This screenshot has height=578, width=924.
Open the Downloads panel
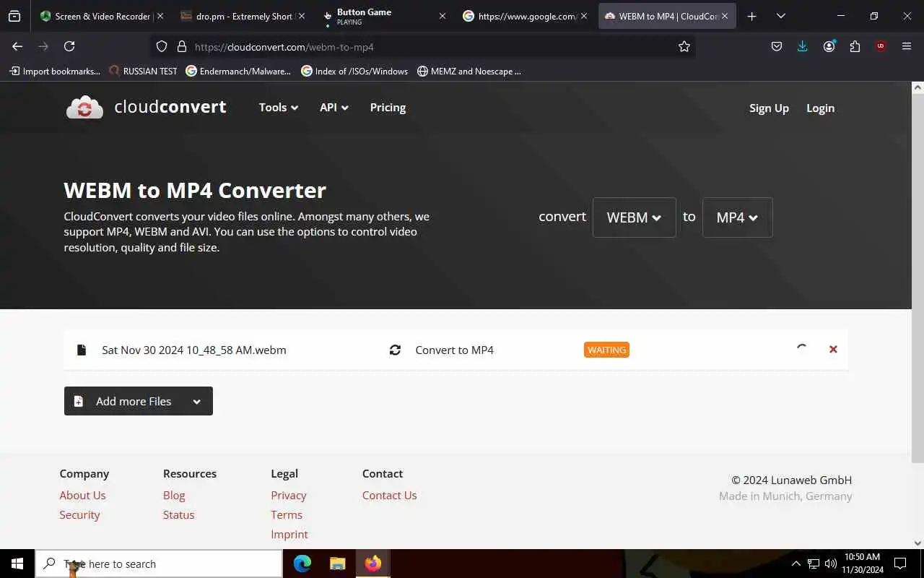pyautogui.click(x=802, y=46)
